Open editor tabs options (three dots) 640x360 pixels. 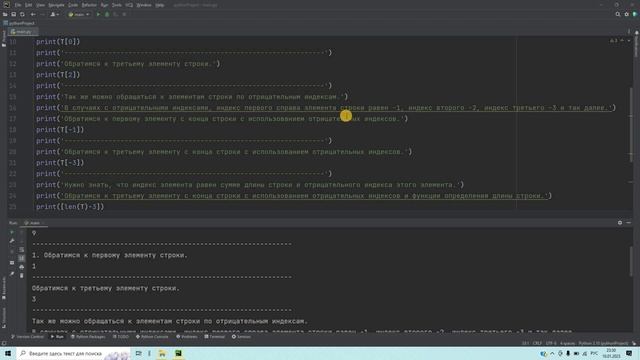[629, 31]
